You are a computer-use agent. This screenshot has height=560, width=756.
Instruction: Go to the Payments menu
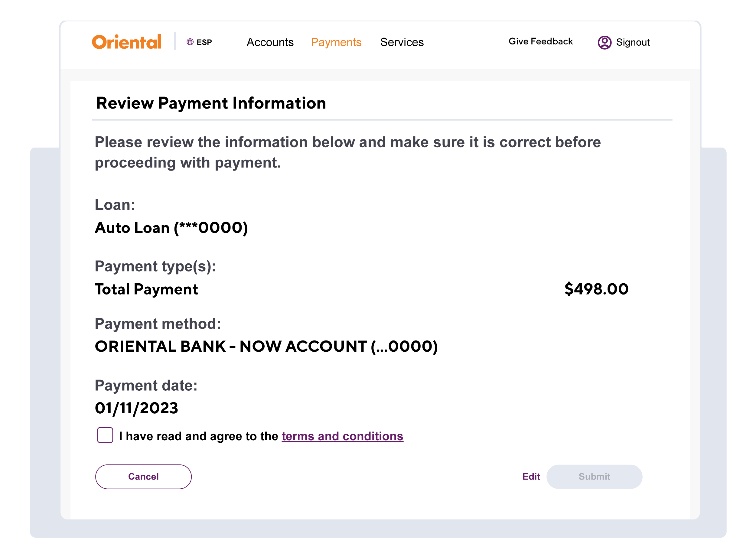(x=336, y=42)
